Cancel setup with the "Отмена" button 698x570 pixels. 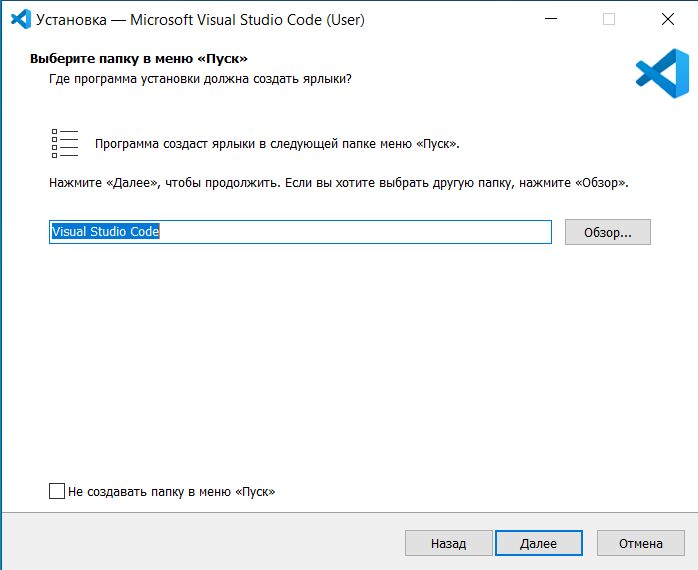641,543
